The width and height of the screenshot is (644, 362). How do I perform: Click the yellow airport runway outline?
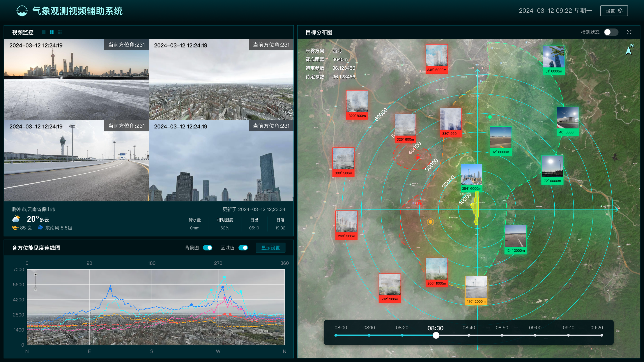[476, 208]
